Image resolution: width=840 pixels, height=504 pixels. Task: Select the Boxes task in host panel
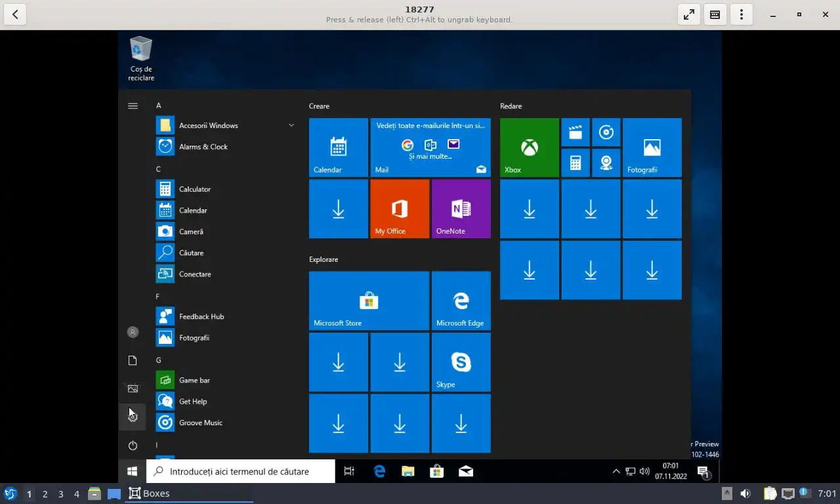click(189, 493)
